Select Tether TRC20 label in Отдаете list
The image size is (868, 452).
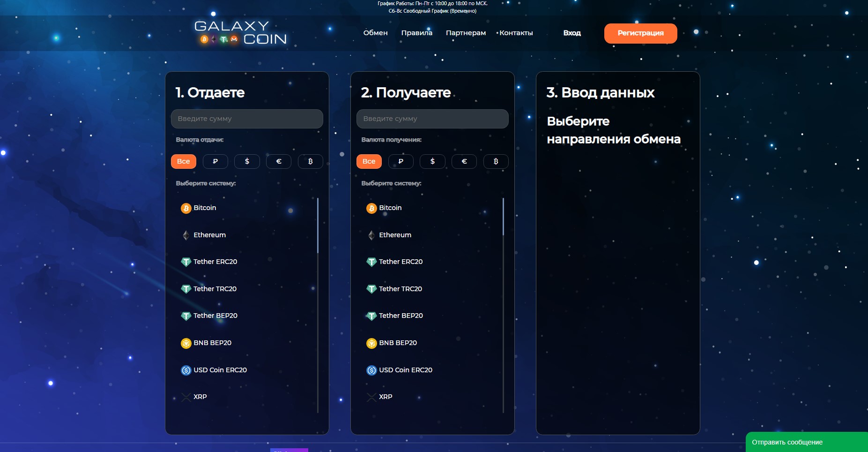(x=215, y=289)
